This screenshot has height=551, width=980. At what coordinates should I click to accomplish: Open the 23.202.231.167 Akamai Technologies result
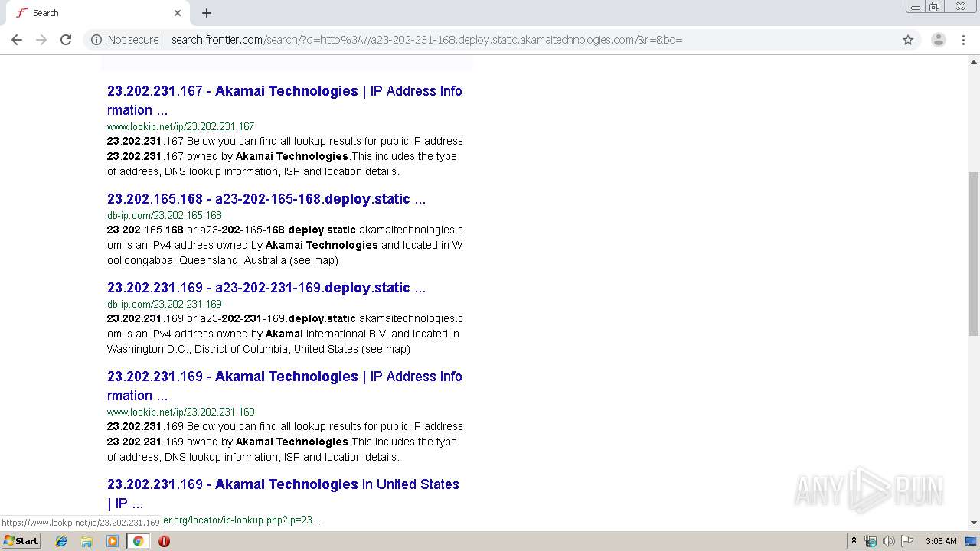[285, 100]
